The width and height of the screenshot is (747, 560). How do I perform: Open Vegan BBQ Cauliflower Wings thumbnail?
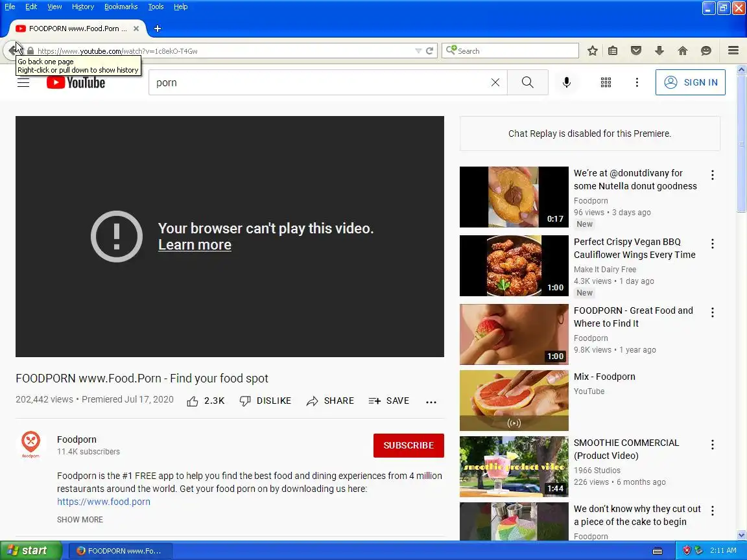[x=514, y=266]
